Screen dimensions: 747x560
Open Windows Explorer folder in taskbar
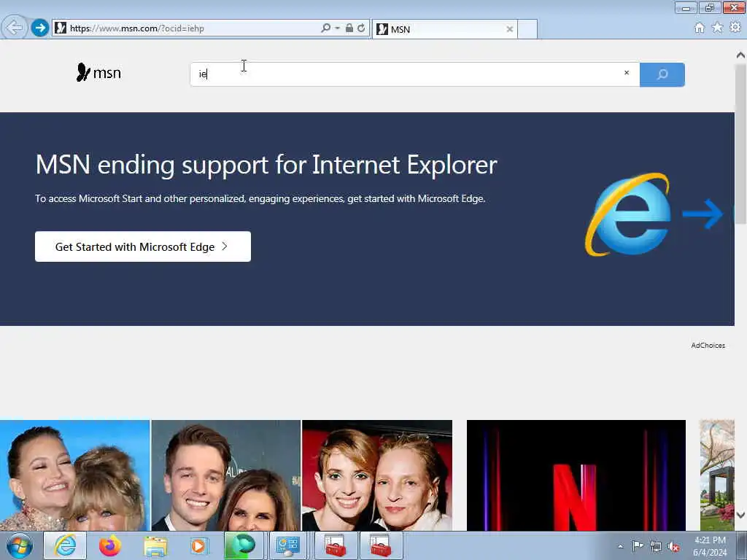coord(155,546)
